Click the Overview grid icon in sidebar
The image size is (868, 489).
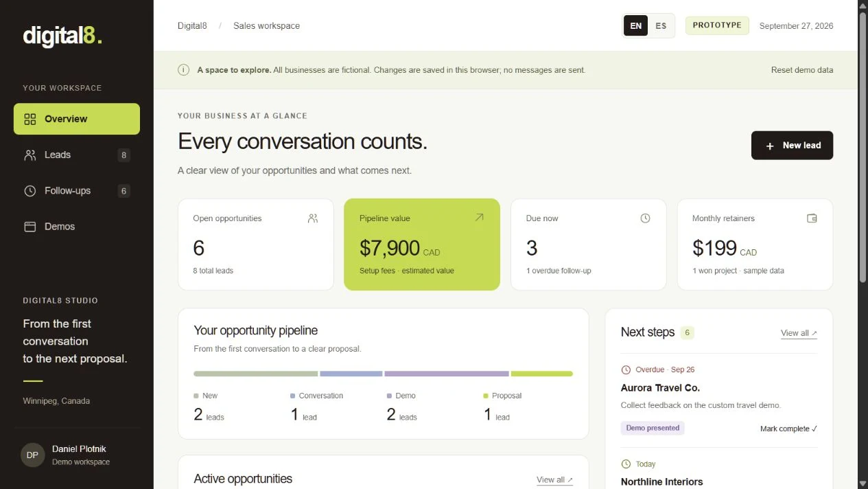(30, 120)
